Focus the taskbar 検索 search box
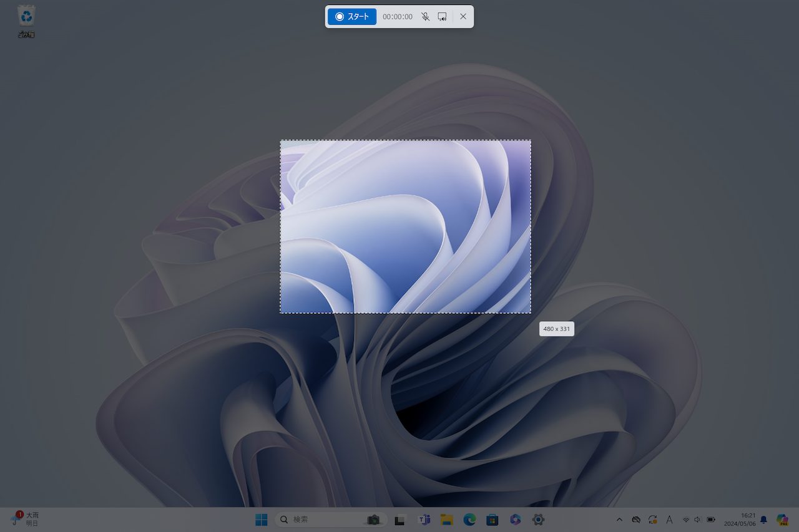Viewport: 799px width, 532px height. coord(331,520)
